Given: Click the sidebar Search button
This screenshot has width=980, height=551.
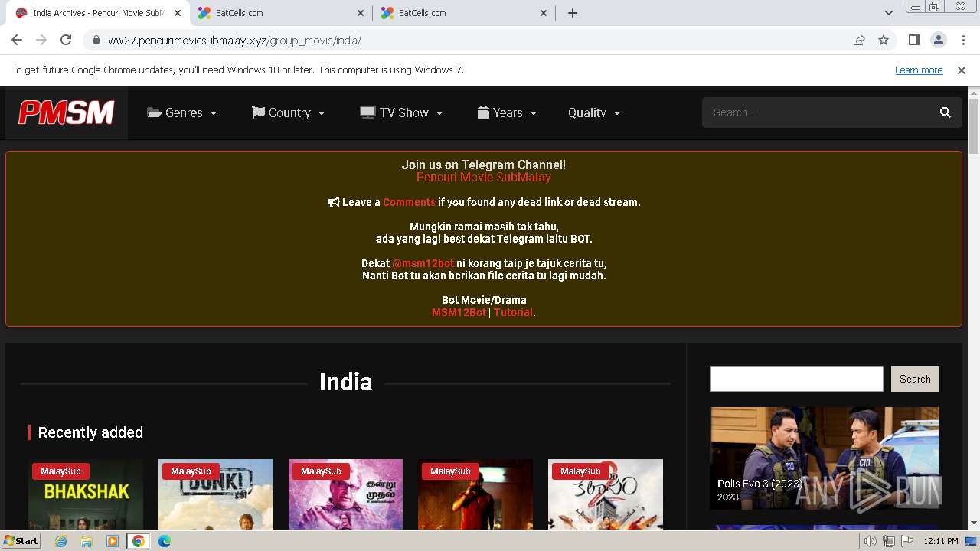Looking at the screenshot, I should pyautogui.click(x=915, y=379).
